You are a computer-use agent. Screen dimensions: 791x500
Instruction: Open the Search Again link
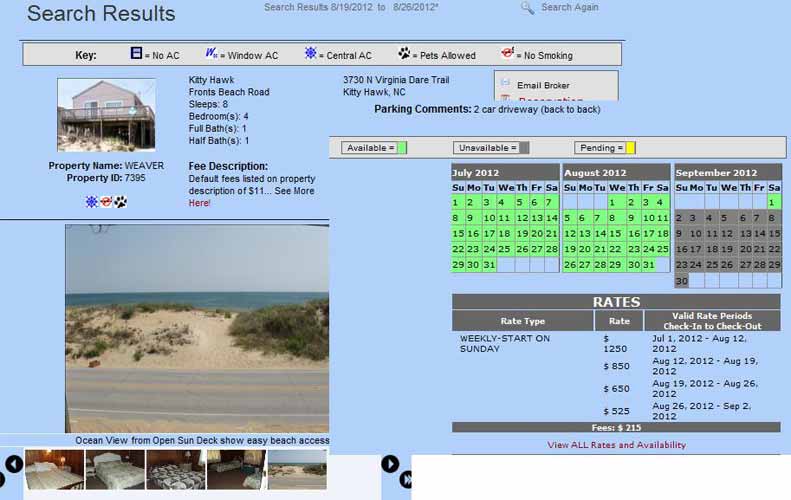pyautogui.click(x=569, y=8)
